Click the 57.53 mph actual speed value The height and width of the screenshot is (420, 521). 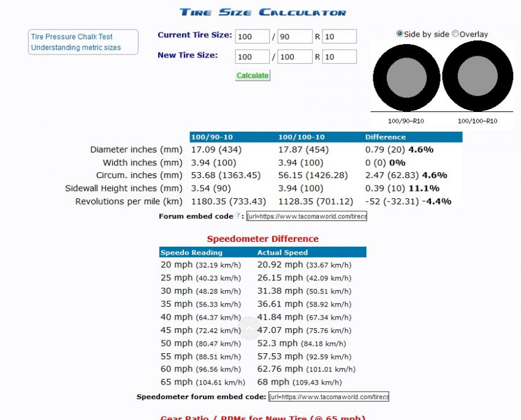point(305,356)
